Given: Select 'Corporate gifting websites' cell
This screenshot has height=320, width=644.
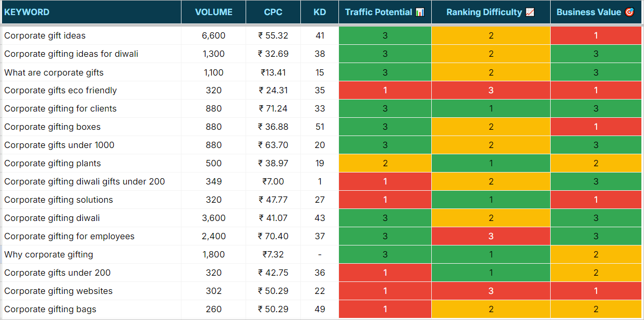Looking at the screenshot, I should (91, 291).
